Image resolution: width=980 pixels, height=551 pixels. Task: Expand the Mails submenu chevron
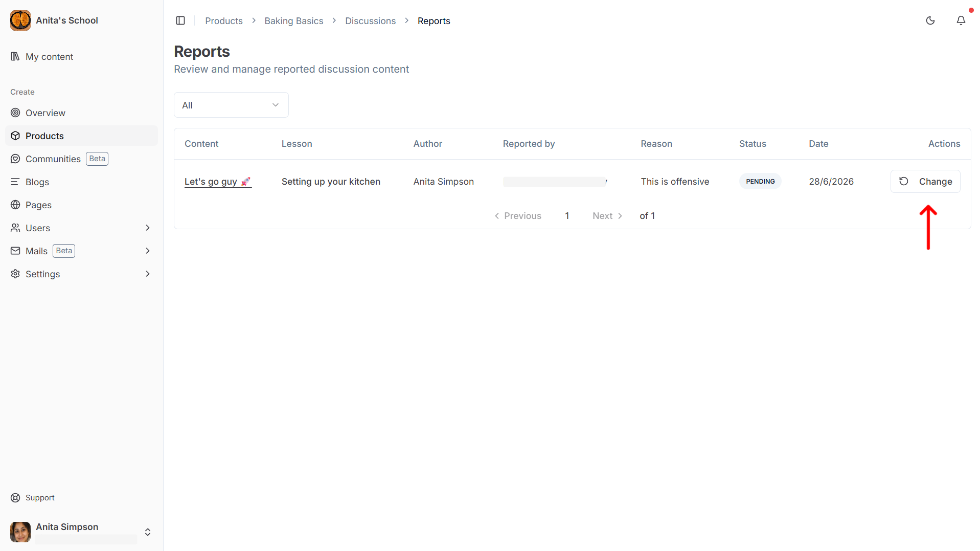(148, 251)
